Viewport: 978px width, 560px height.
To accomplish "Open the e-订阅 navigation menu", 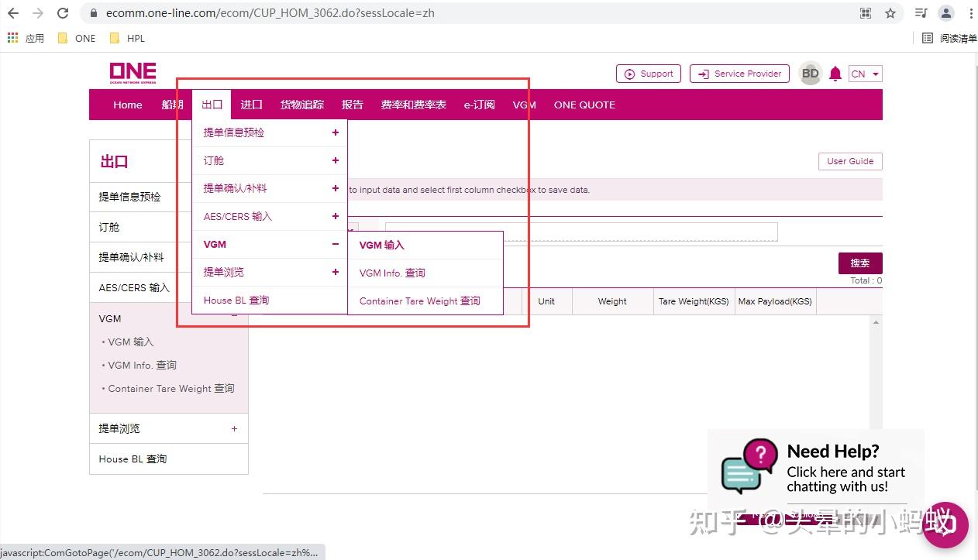I will point(479,105).
